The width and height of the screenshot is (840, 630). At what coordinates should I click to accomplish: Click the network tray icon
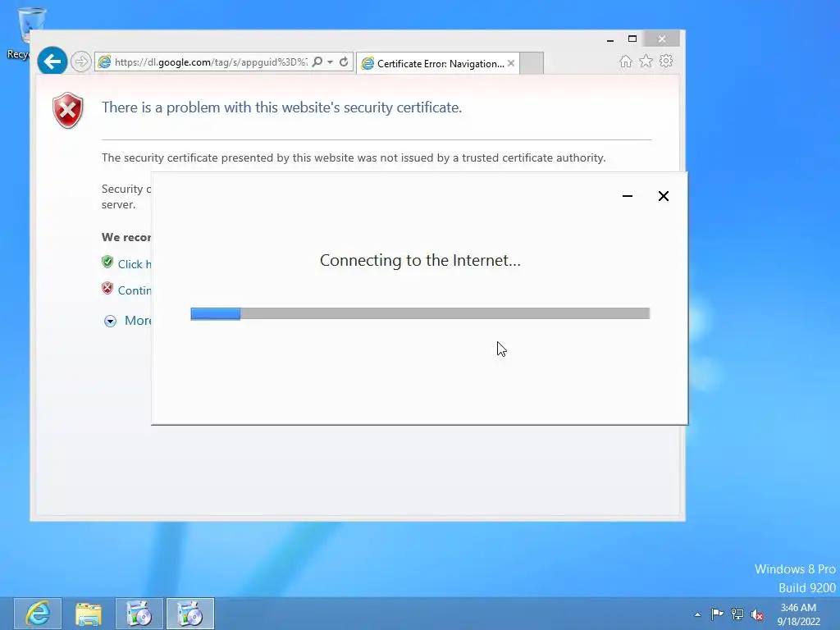click(x=737, y=614)
